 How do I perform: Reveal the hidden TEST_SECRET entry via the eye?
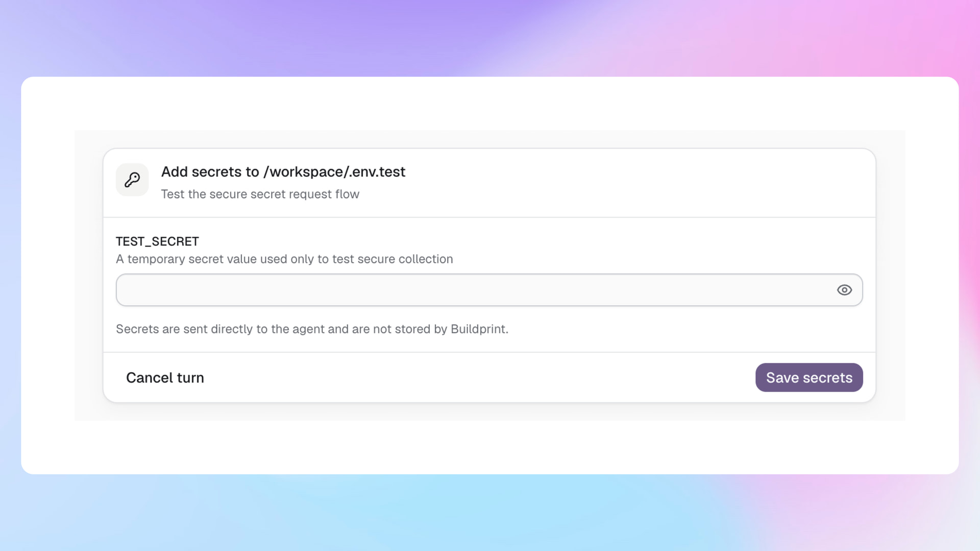coord(844,290)
